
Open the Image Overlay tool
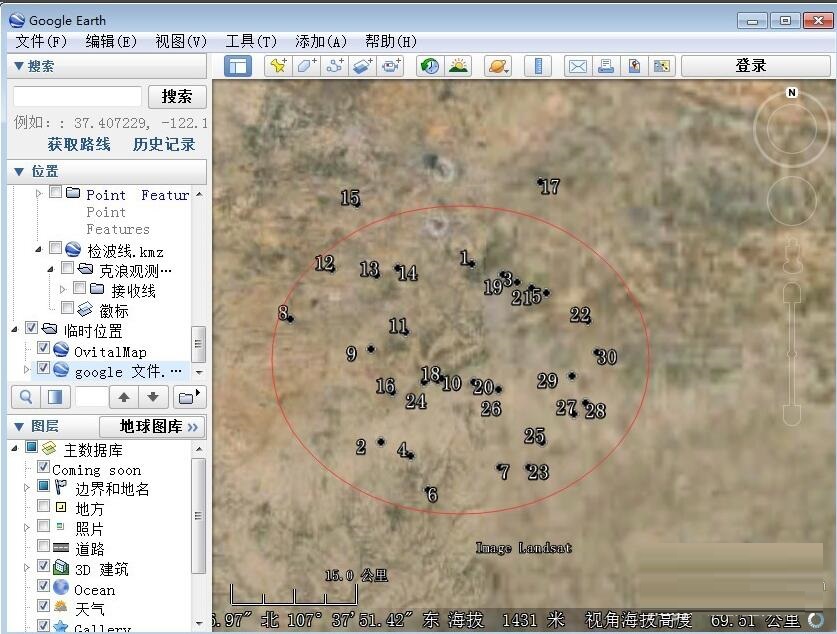(x=362, y=65)
